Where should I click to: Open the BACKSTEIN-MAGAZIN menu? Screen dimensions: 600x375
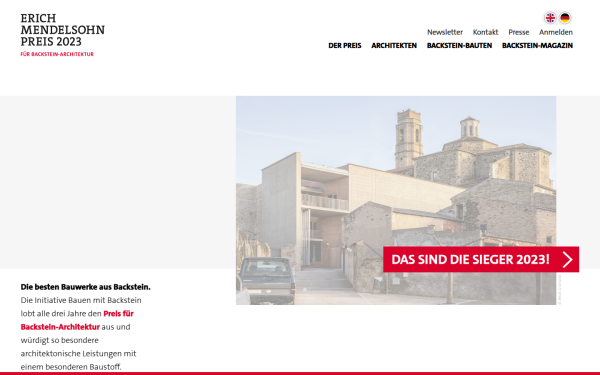click(537, 46)
